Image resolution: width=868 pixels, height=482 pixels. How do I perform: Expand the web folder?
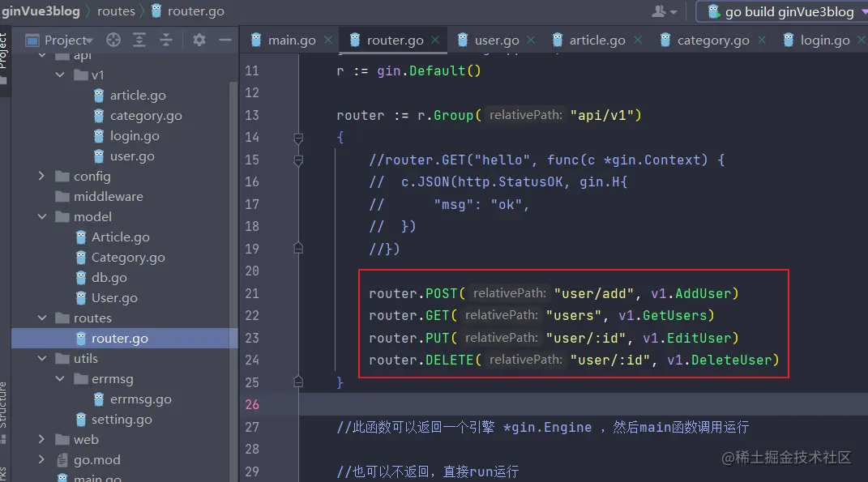(41, 439)
